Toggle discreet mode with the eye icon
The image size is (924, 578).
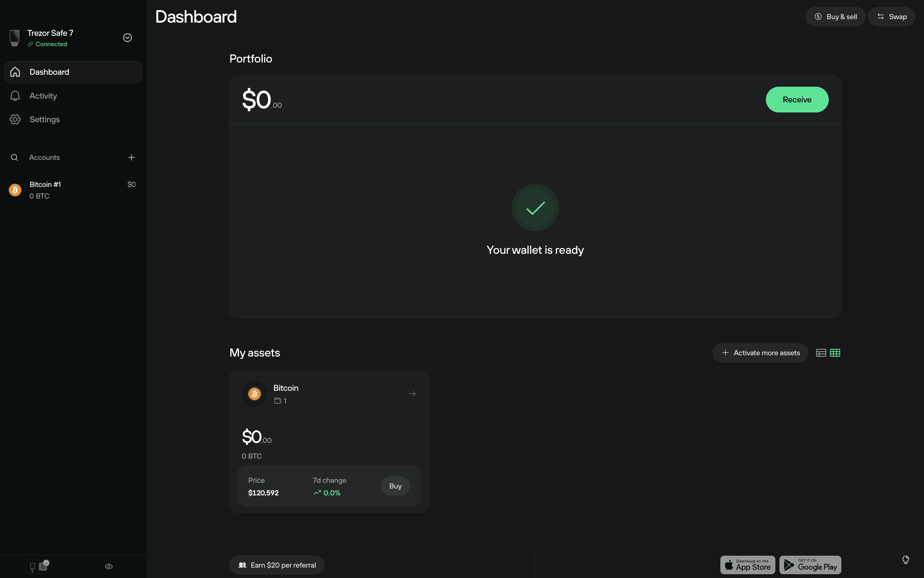[x=109, y=566]
